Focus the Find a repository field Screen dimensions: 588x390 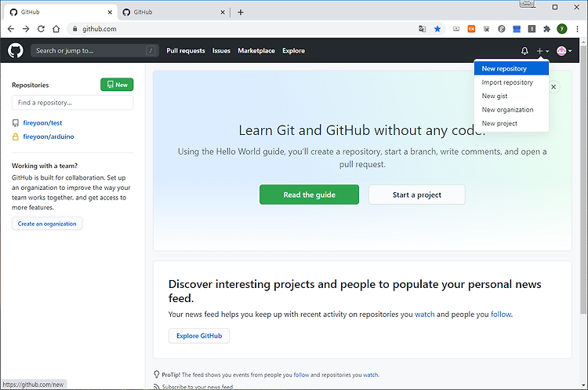coord(73,103)
